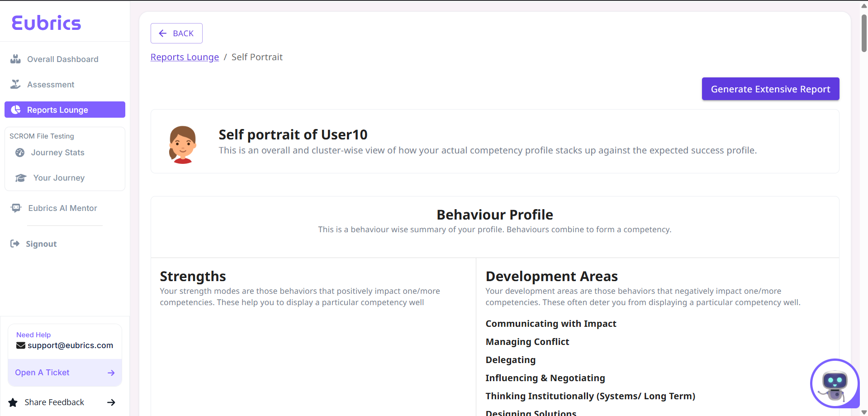Select the Journey Stats gauge icon
The width and height of the screenshot is (868, 416).
[20, 153]
